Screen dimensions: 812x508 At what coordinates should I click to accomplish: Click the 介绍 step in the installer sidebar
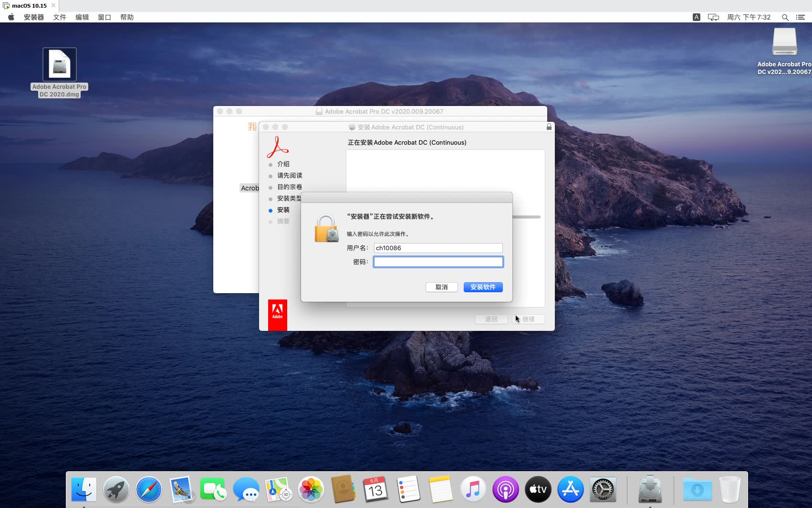[x=283, y=164]
